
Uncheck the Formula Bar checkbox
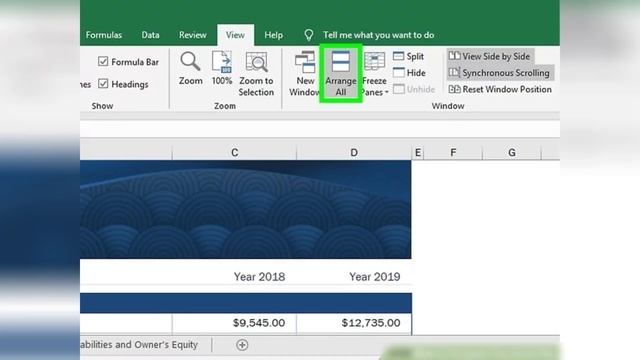click(103, 62)
